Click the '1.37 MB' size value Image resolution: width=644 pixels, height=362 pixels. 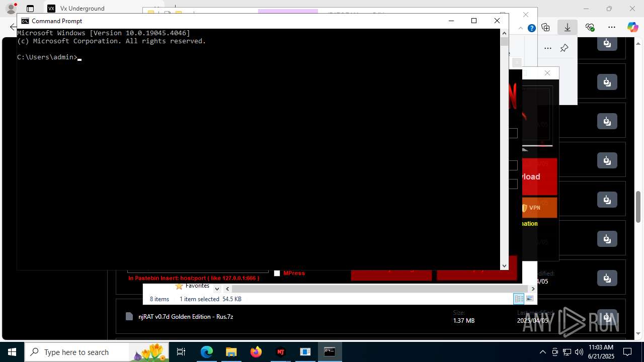pyautogui.click(x=464, y=321)
